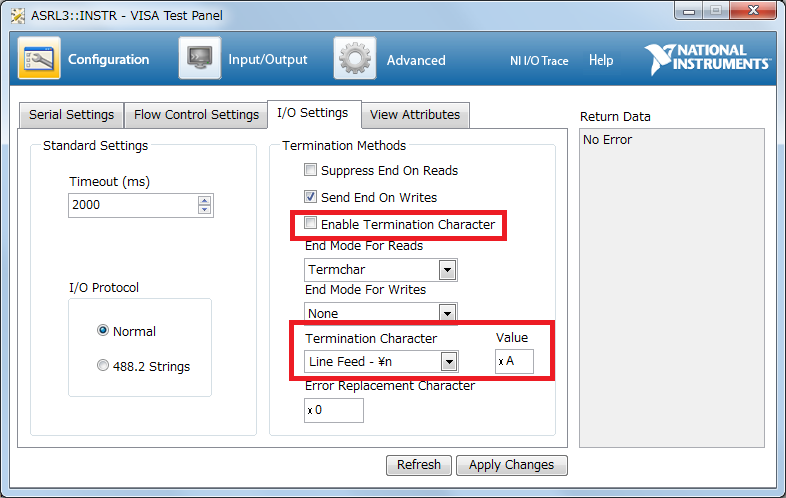The height and width of the screenshot is (498, 786).
Task: Decrease Timeout with down arrow
Action: click(204, 210)
